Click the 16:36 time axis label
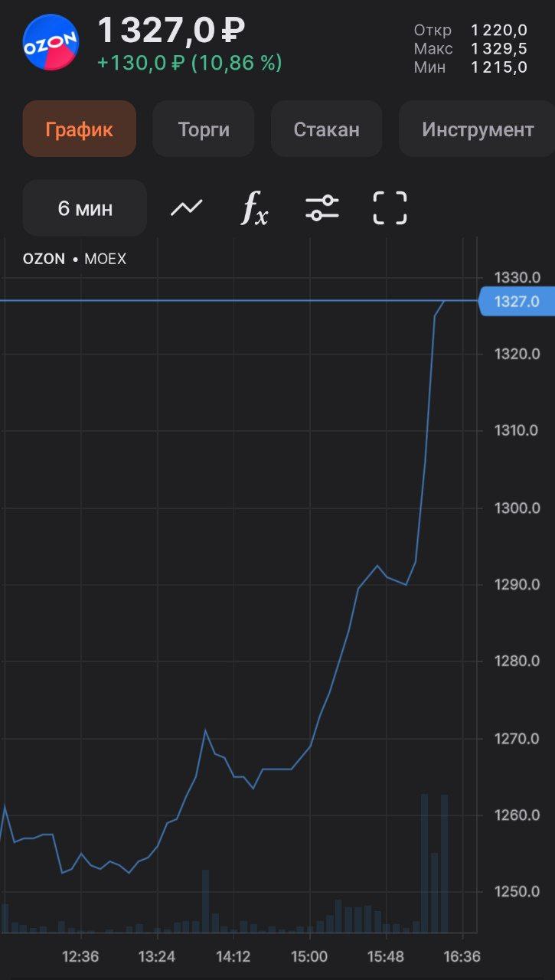Viewport: 555px width, 980px height. [462, 956]
